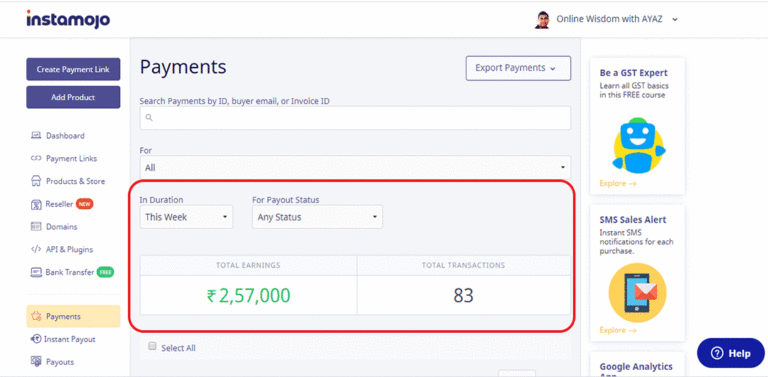This screenshot has width=768, height=377.
Task: Click the TOTAL EARNINGS column header
Action: click(248, 265)
